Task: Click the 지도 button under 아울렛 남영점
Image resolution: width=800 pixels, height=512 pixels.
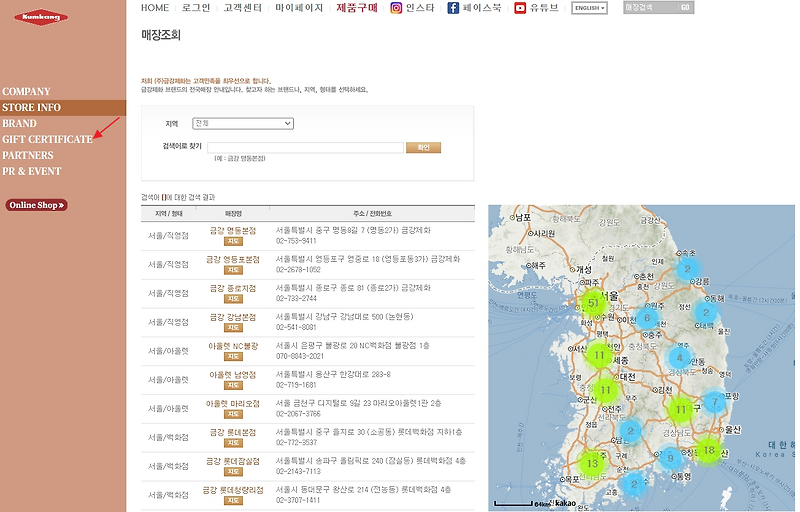Action: 233,385
